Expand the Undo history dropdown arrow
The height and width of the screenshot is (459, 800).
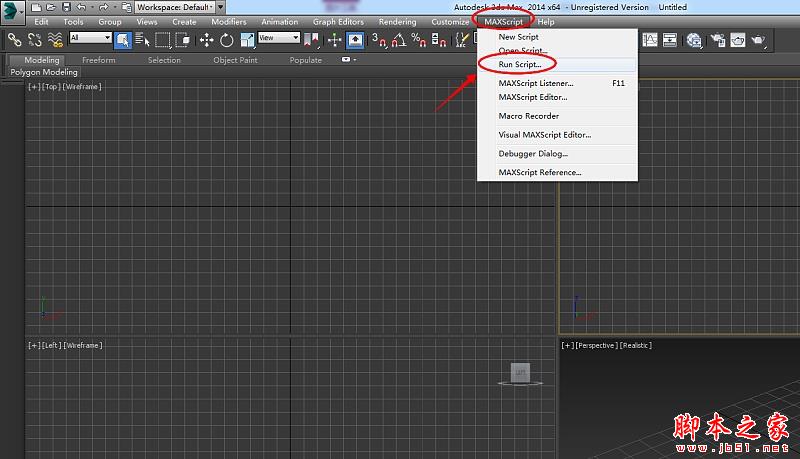pyautogui.click(x=92, y=7)
